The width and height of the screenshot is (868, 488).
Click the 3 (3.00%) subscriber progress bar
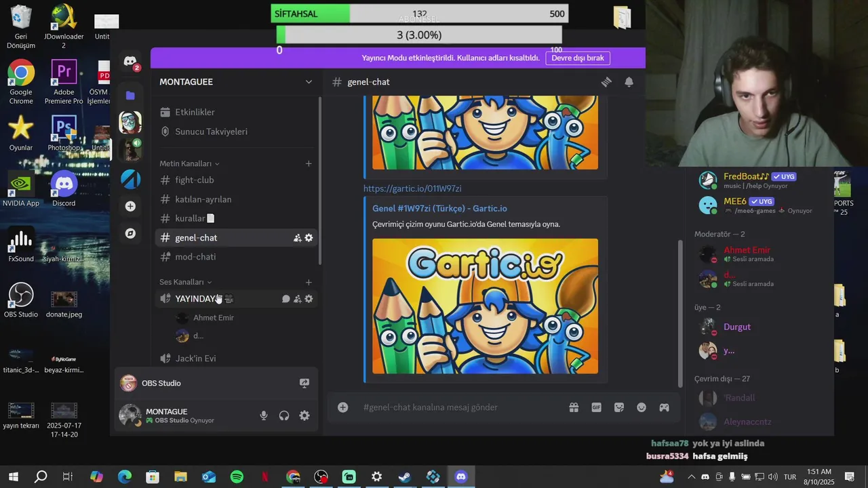(x=419, y=35)
